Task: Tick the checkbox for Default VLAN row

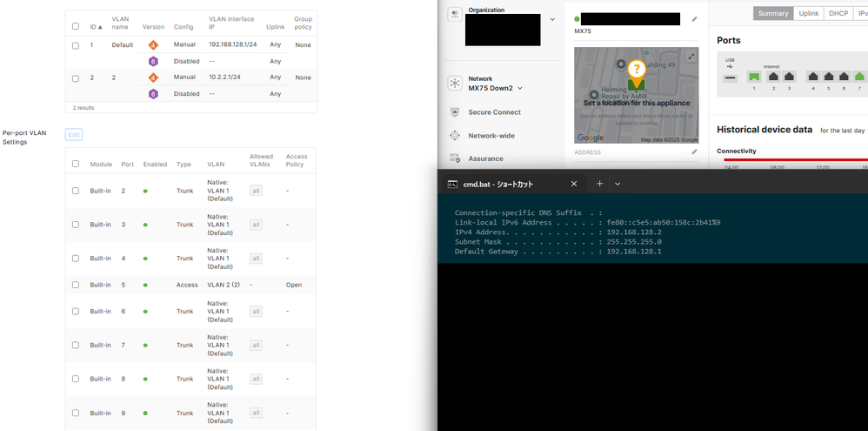Action: point(76,45)
